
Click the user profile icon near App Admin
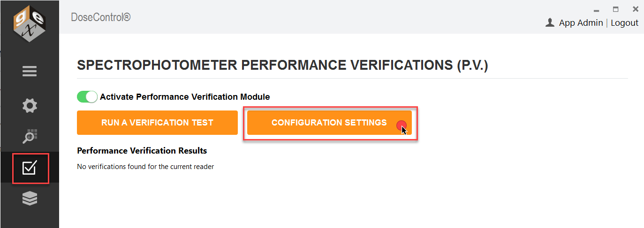550,22
